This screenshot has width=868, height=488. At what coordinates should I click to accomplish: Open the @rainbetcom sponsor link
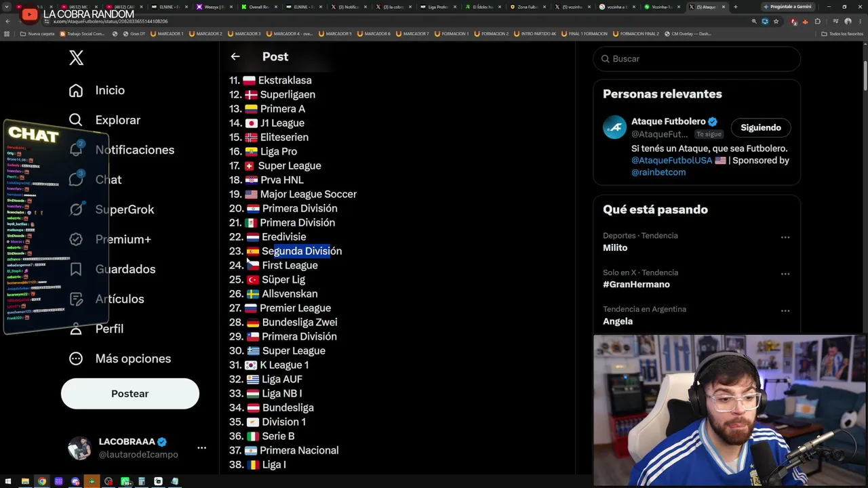click(x=658, y=172)
